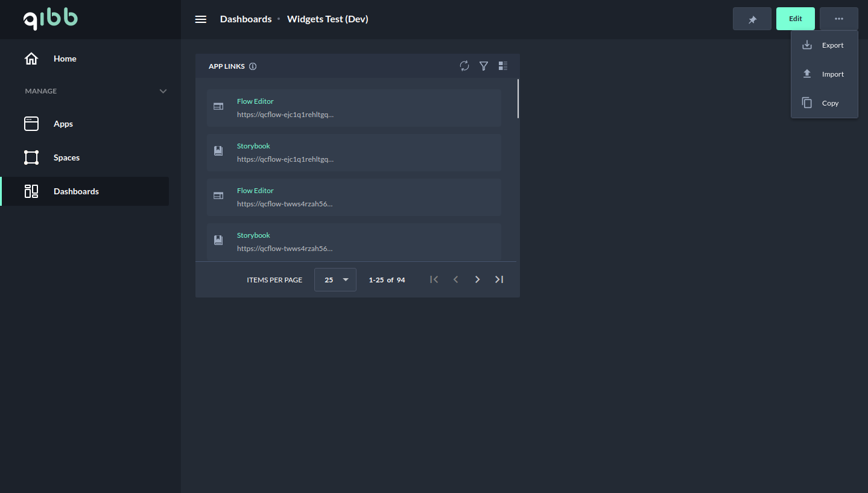The image size is (868, 493).
Task: Toggle the hamburger menu sidebar icon
Action: pyautogui.click(x=201, y=19)
